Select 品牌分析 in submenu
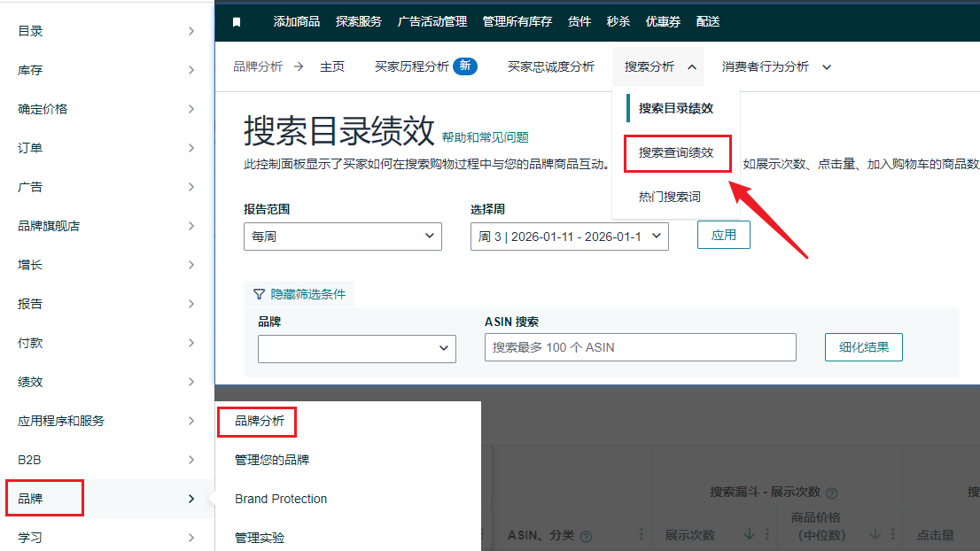The image size is (980, 551). (x=260, y=421)
